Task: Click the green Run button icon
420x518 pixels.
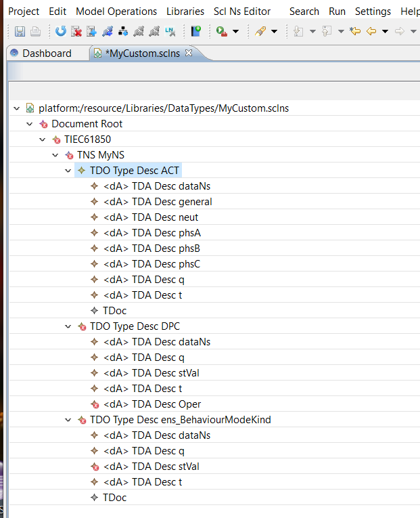Action: (222, 31)
